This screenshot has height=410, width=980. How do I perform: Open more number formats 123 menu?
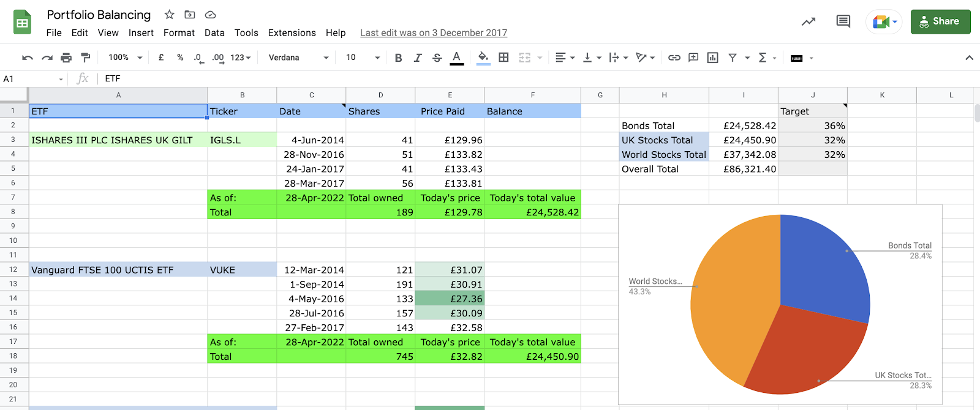click(241, 58)
